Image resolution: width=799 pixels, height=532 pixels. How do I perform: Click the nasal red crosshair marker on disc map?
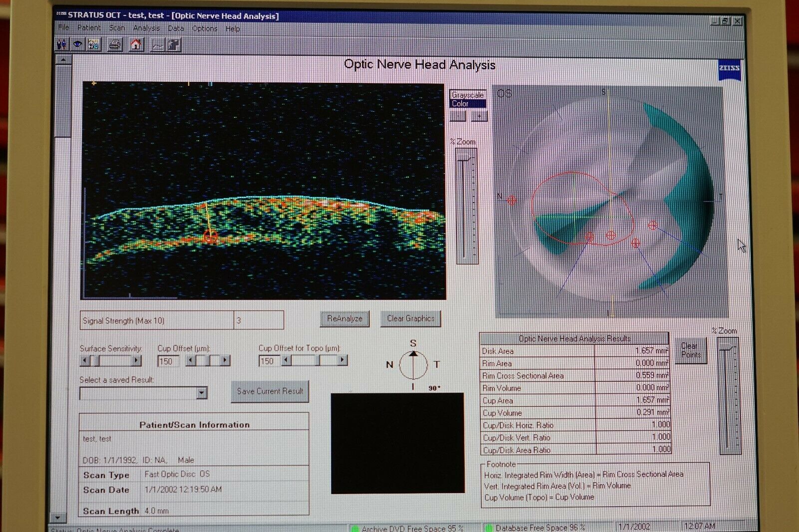[511, 200]
